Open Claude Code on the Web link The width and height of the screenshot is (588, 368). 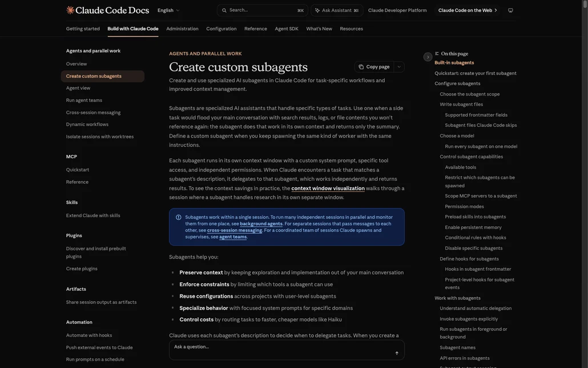(468, 10)
